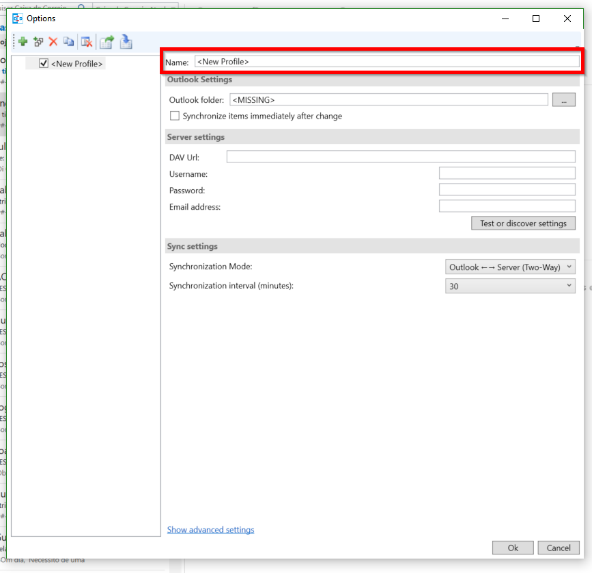Screen dimensions: 592x573
Task: Click into the DAV Url field
Action: 401,157
